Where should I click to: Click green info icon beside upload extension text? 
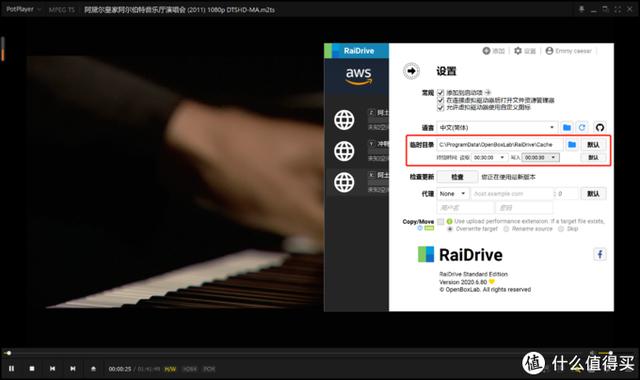click(x=449, y=221)
